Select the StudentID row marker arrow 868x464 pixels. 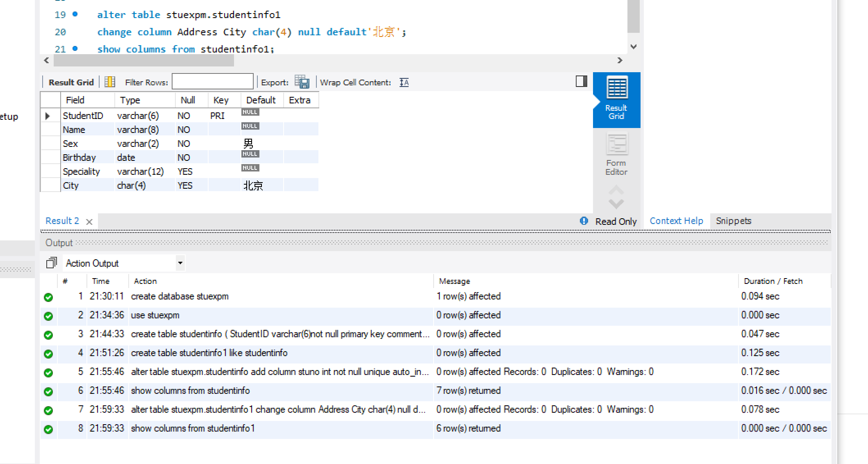(48, 116)
